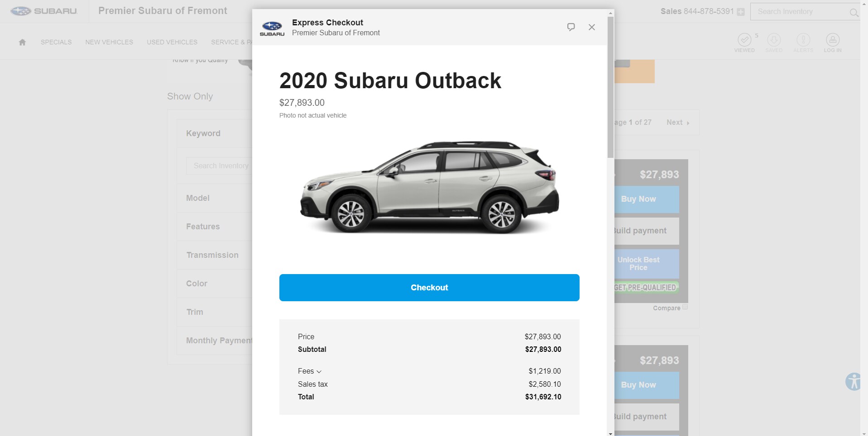Click the 2020 Subaru Outback vehicle photo
The width and height of the screenshot is (868, 436).
[x=429, y=188]
